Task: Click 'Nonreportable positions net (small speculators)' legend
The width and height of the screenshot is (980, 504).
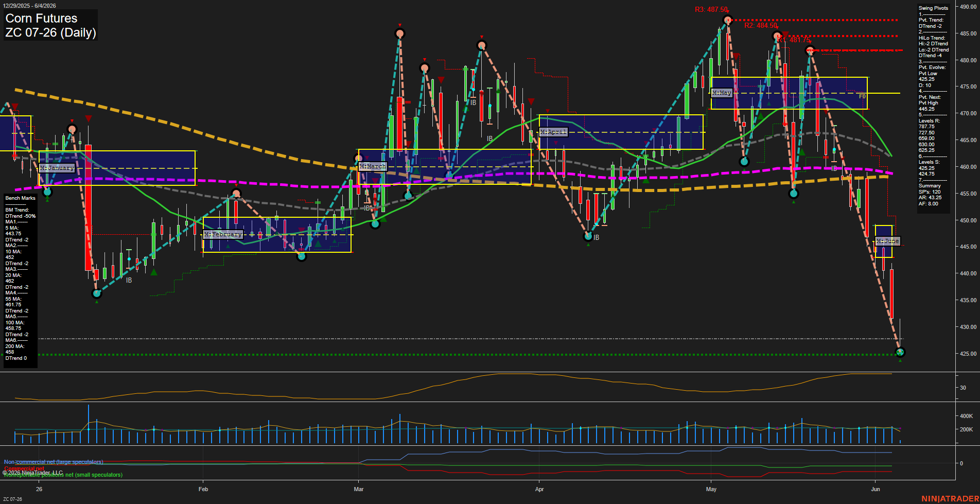Action: point(63,475)
